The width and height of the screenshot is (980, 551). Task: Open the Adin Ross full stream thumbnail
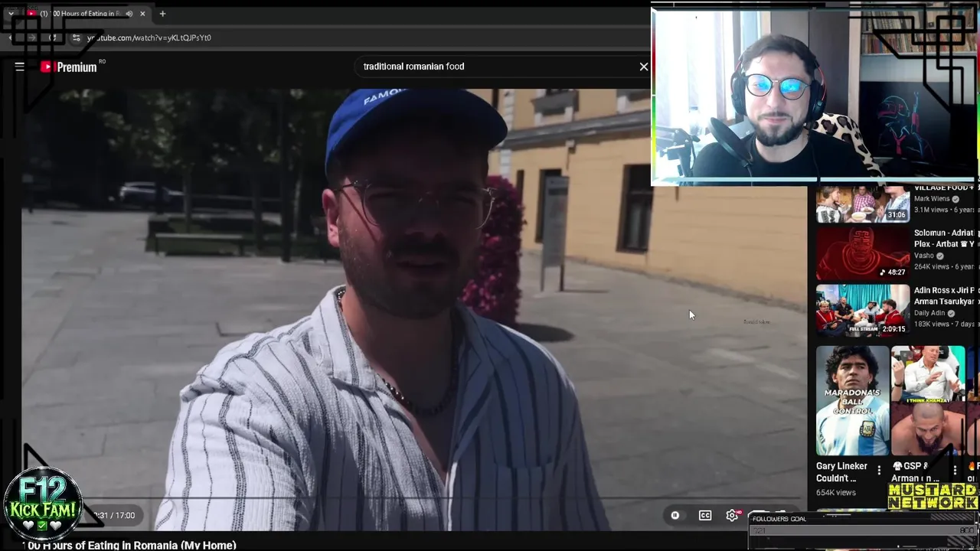(863, 311)
